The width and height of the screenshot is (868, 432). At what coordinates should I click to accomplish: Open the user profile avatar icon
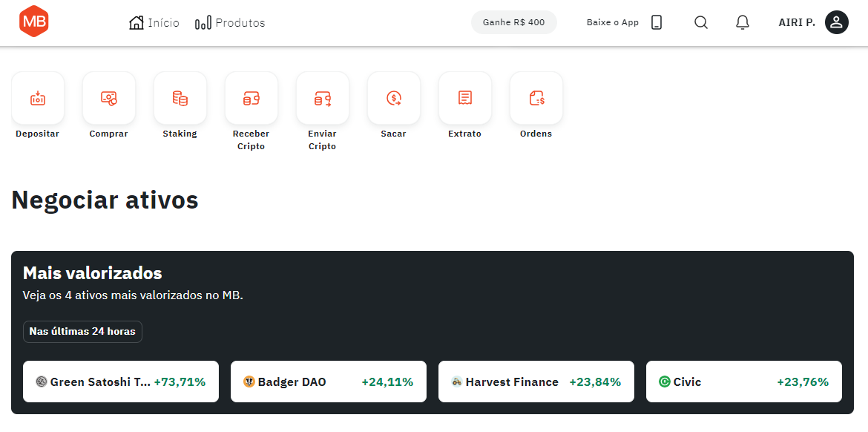tap(836, 22)
